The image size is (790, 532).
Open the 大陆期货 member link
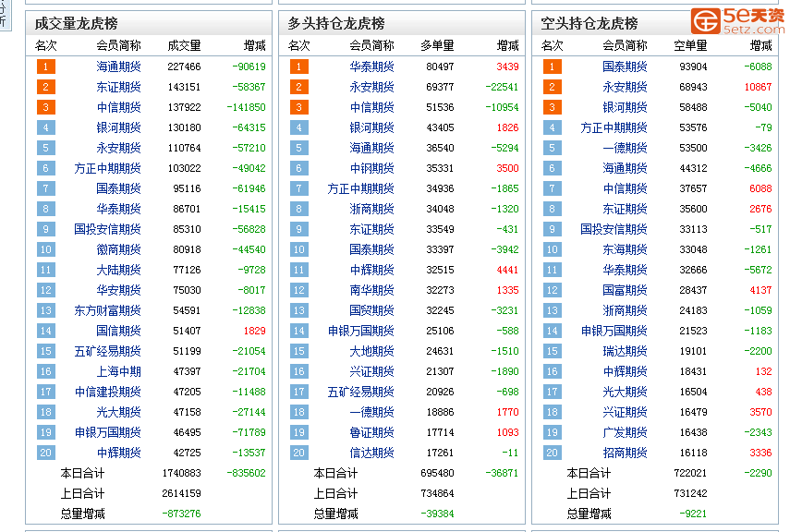118,270
